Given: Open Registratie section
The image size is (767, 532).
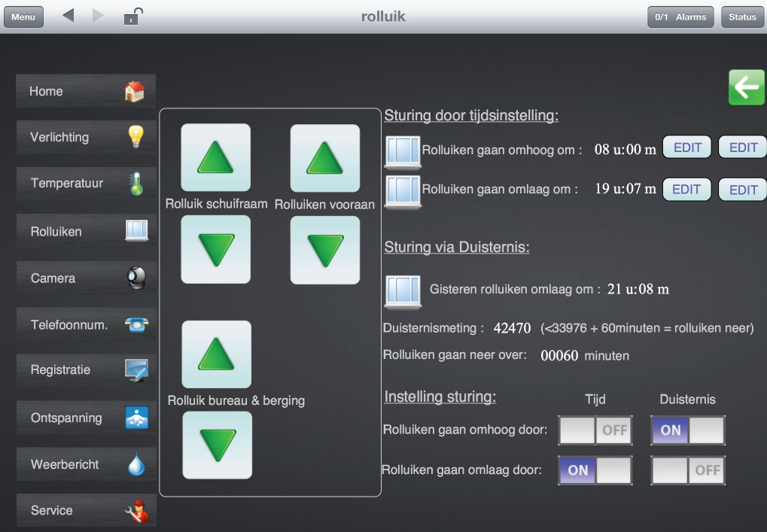Looking at the screenshot, I should 86,370.
